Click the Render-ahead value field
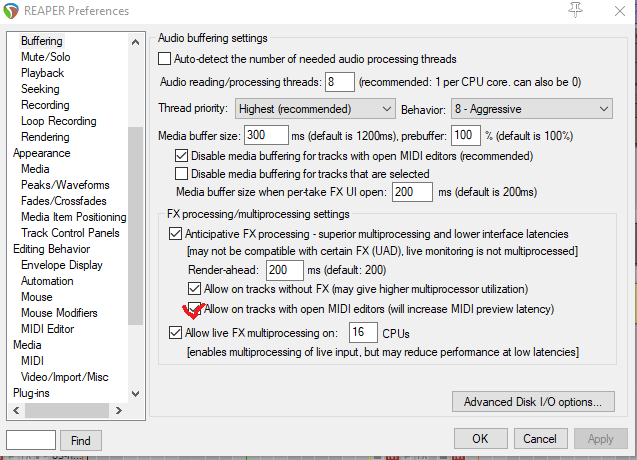This screenshot has height=460, width=637. pos(284,270)
